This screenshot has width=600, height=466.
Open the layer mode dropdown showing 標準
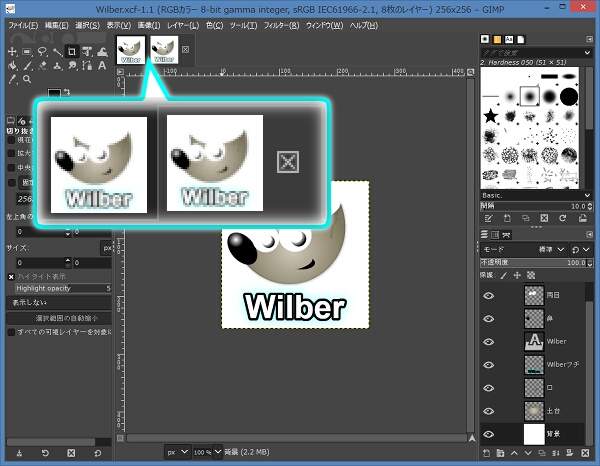pos(553,249)
